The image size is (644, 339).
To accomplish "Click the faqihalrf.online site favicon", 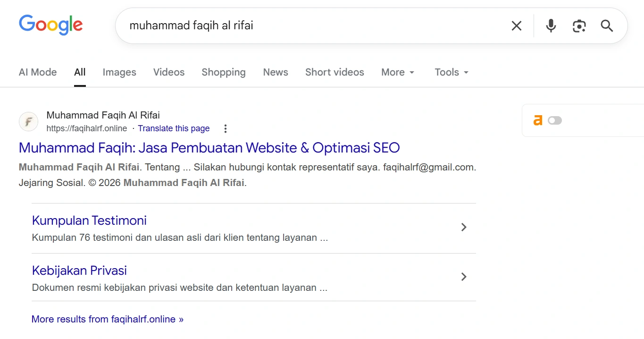I will (28, 121).
